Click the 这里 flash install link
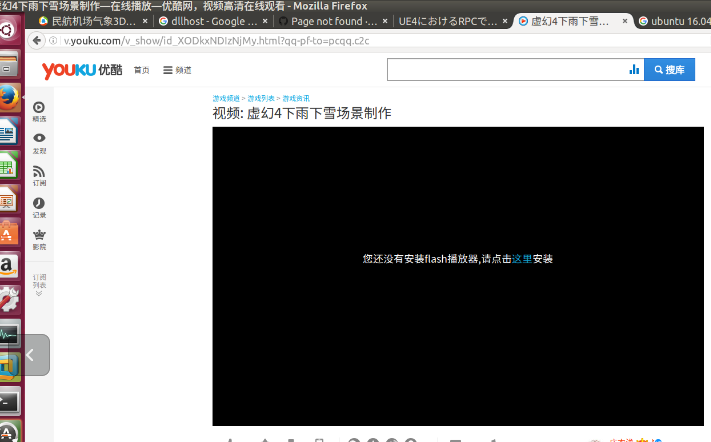This screenshot has width=711, height=442. pos(522,259)
